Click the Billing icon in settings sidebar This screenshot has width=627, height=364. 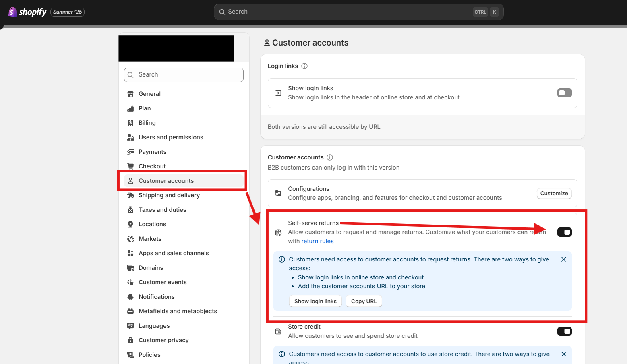point(130,123)
